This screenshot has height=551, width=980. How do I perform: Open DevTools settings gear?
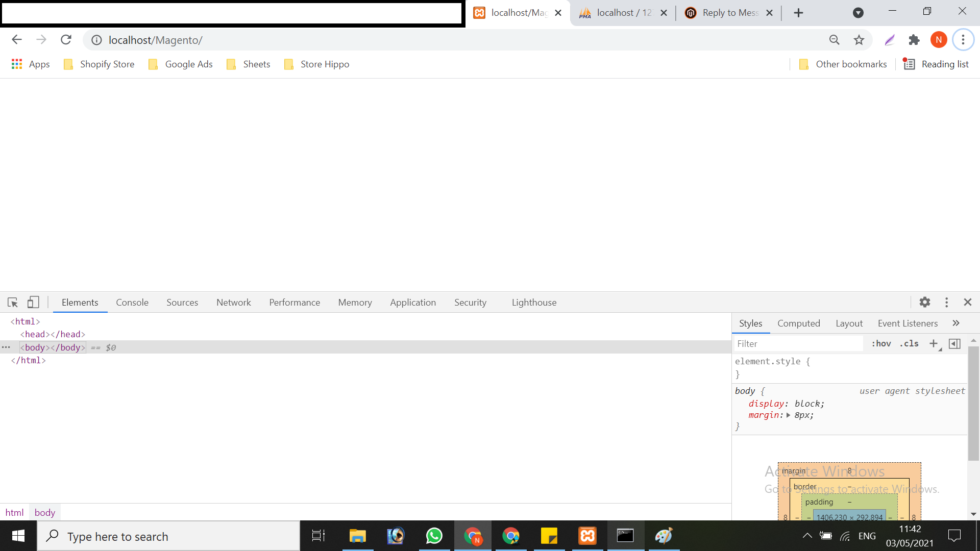925,302
